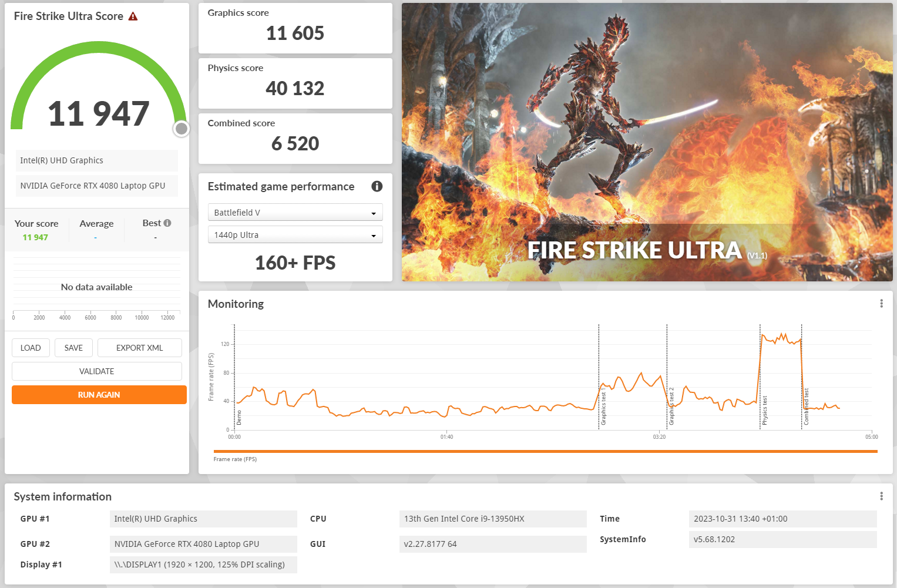Click the gauge handle on the score dial
The image size is (897, 588).
coord(181,129)
